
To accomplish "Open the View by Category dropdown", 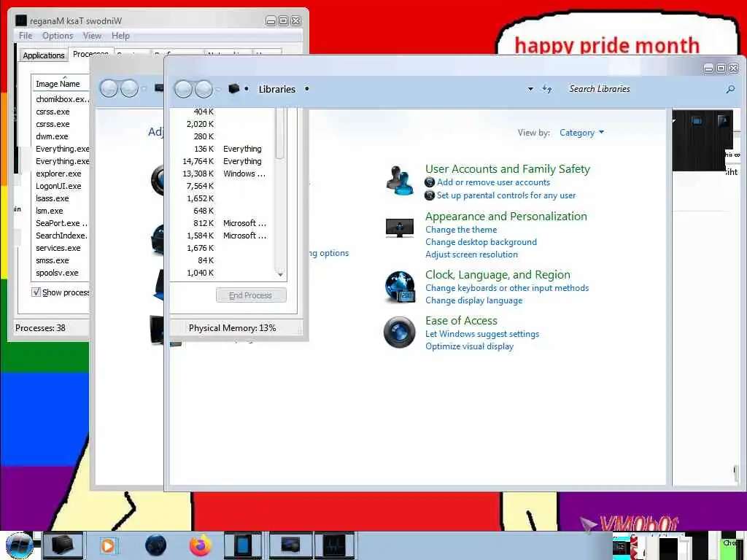I will tap(581, 133).
